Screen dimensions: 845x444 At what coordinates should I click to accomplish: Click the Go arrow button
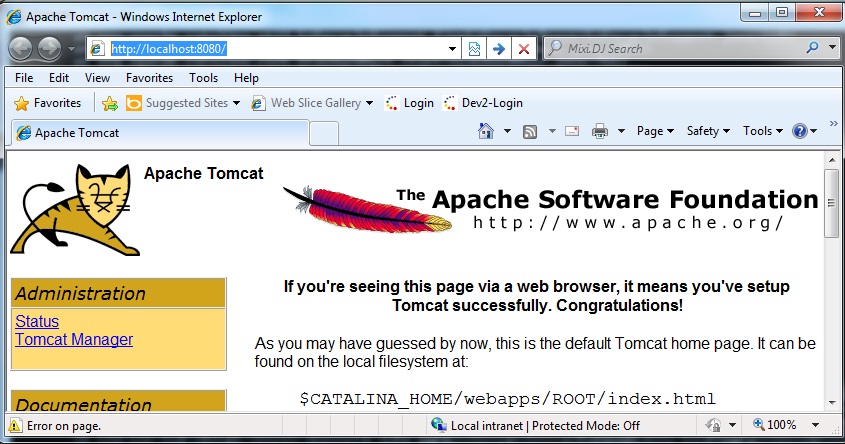499,49
